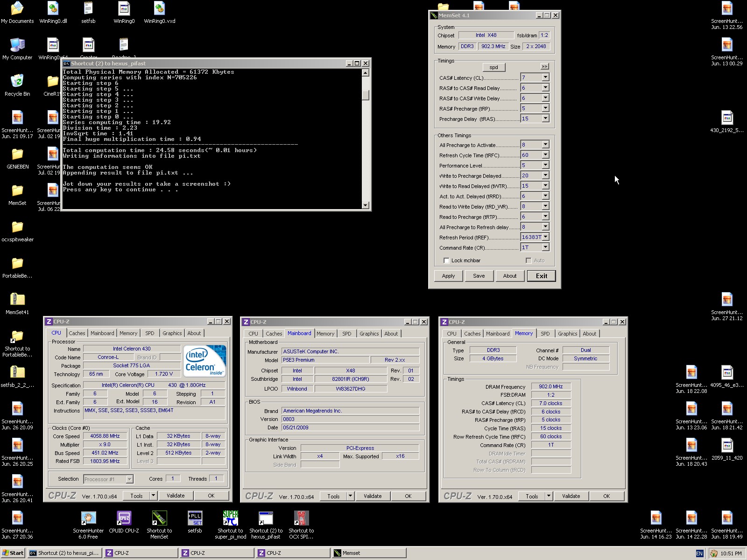Click the console vertical scrollbar thumb
This screenshot has height=560, width=747.
tap(366, 95)
